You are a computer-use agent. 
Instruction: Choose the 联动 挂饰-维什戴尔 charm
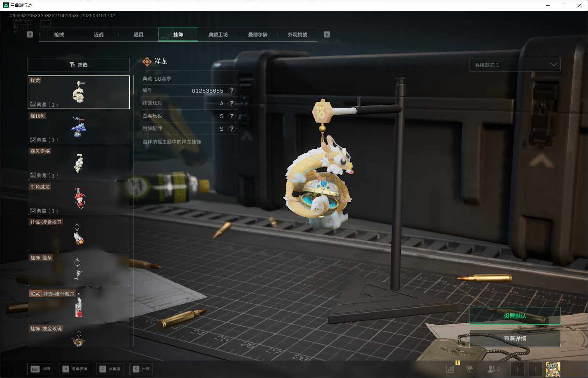[x=79, y=305]
